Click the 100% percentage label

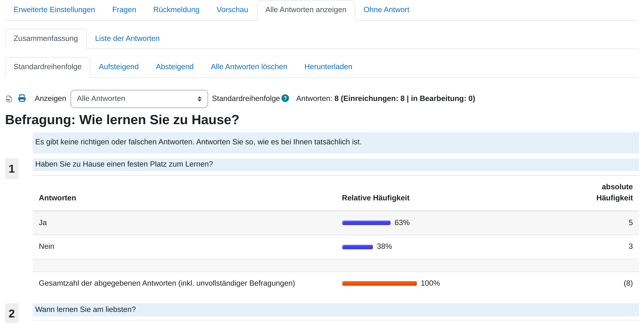pyautogui.click(x=430, y=283)
